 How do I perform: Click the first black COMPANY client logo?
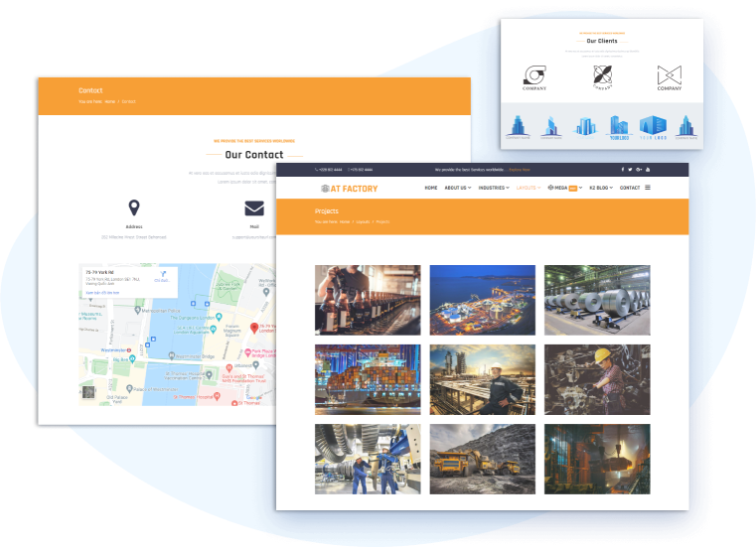pyautogui.click(x=534, y=77)
